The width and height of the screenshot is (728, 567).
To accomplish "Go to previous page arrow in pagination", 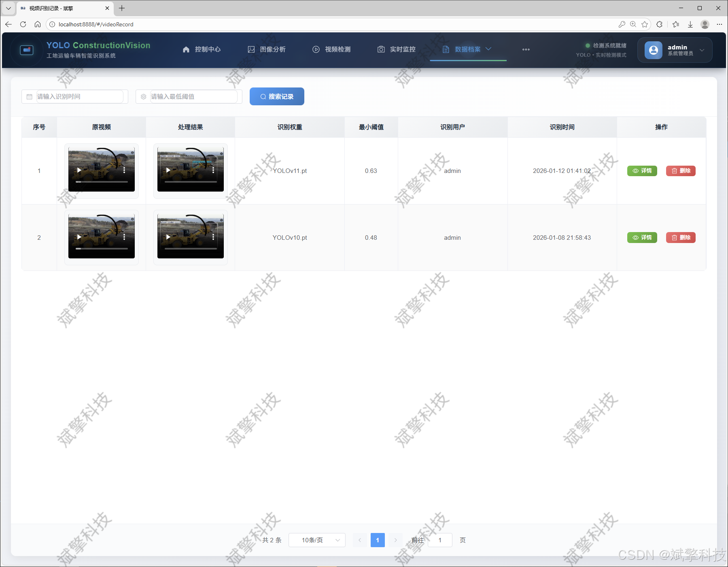I will 360,540.
